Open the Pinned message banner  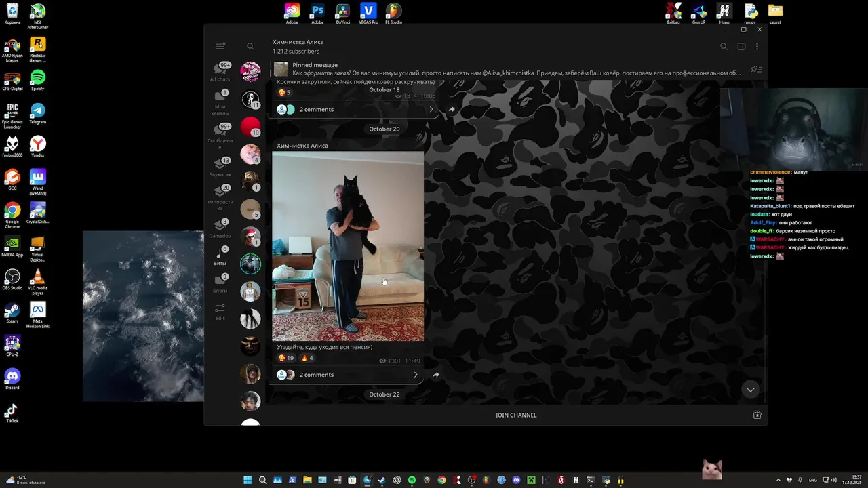pyautogui.click(x=515, y=69)
